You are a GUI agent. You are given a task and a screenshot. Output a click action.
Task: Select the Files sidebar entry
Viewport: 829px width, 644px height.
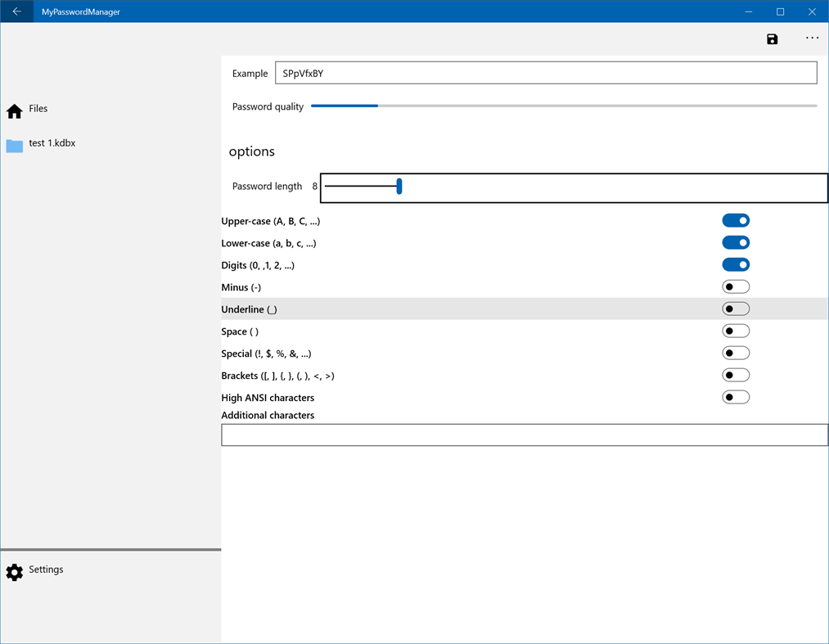click(x=38, y=108)
